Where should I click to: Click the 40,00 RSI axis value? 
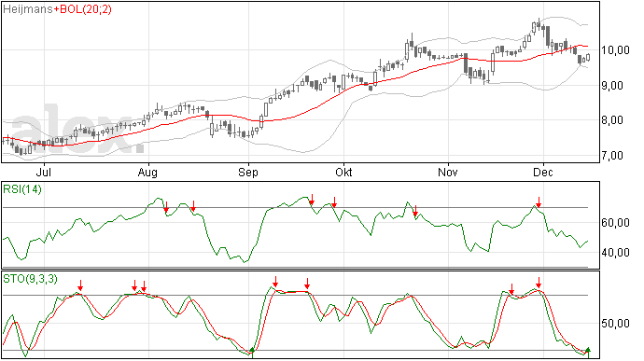coord(615,253)
